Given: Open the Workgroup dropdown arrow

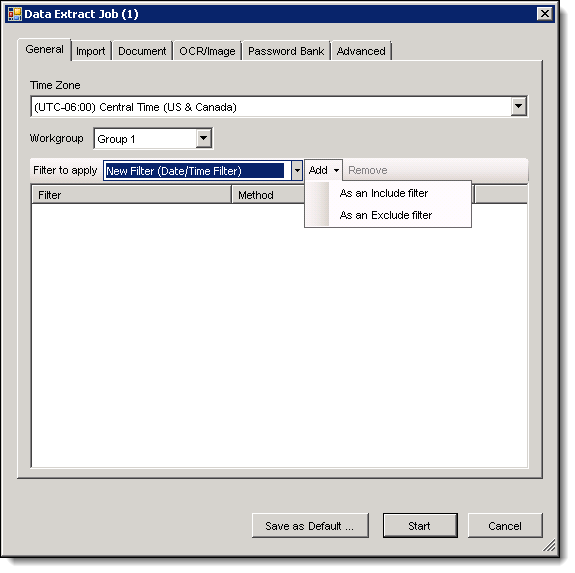Looking at the screenshot, I should point(204,139).
